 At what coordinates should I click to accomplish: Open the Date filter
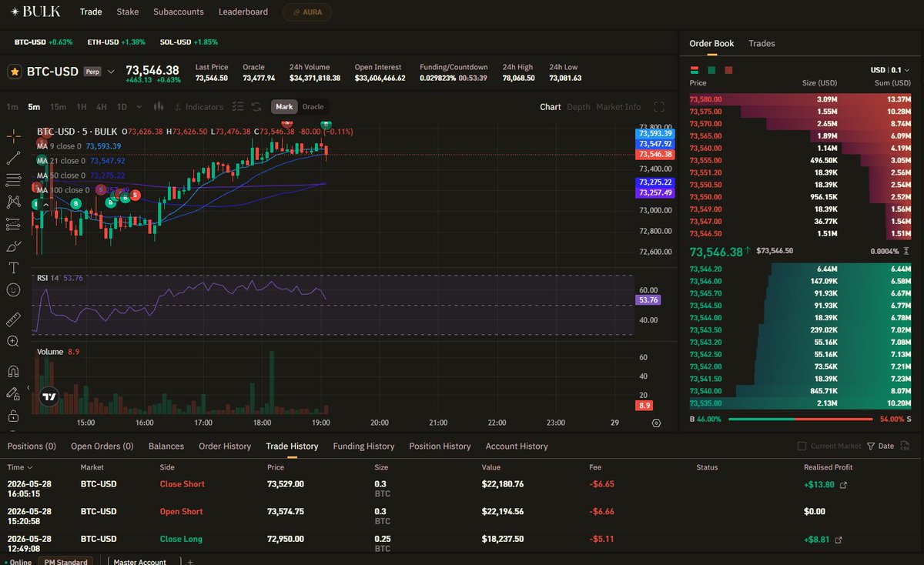pyautogui.click(x=880, y=446)
